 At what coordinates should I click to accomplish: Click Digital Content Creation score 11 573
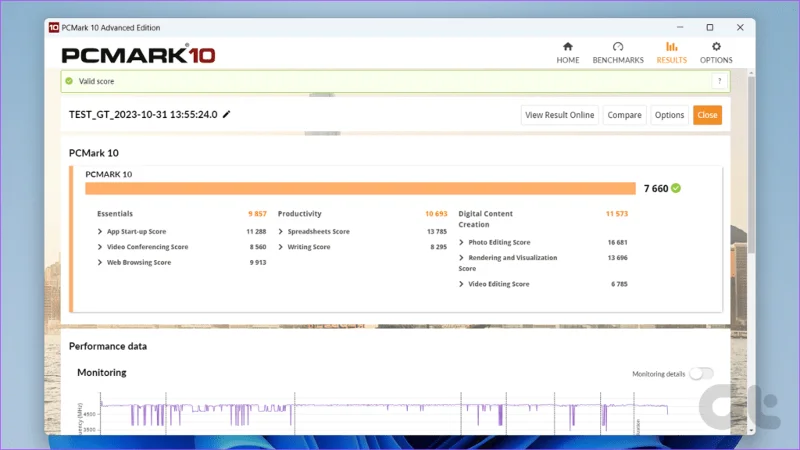(x=617, y=214)
